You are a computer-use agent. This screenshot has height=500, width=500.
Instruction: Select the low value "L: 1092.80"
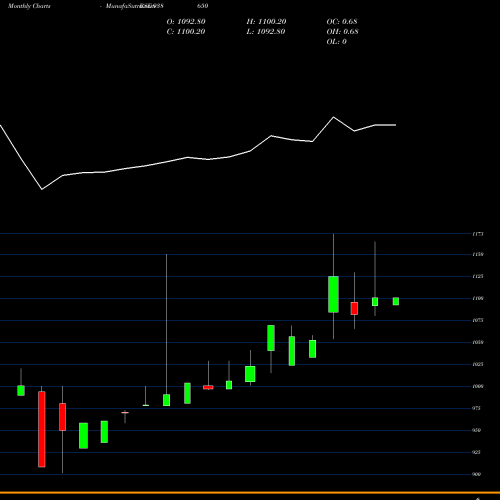pos(266,32)
